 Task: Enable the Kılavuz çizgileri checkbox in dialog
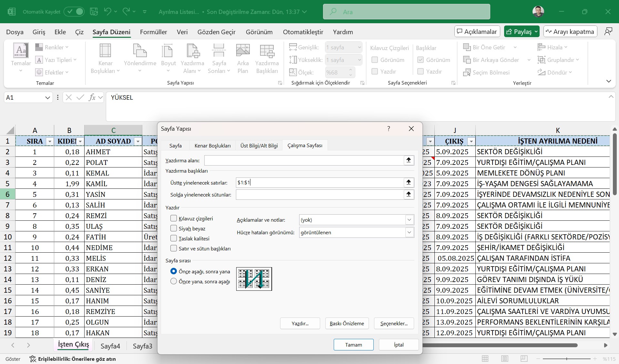[x=174, y=218]
